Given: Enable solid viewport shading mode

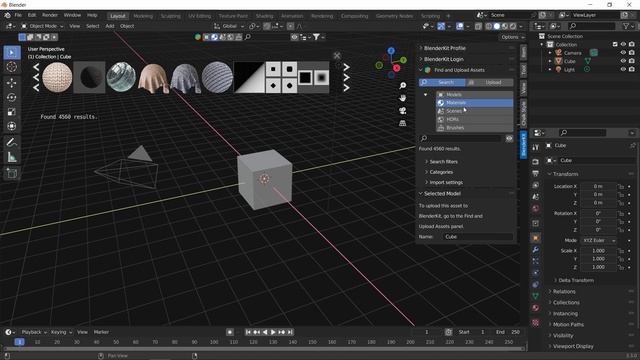Looking at the screenshot, I should click(497, 26).
